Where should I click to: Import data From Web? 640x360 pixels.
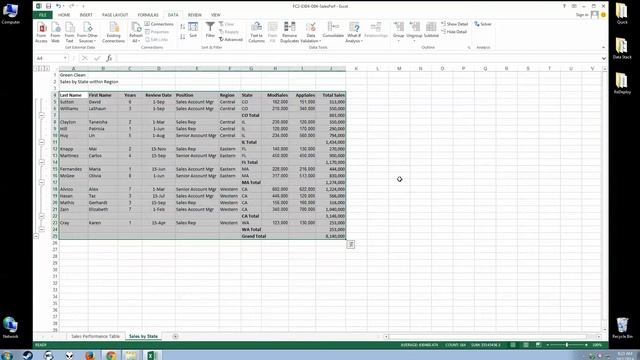click(56, 32)
